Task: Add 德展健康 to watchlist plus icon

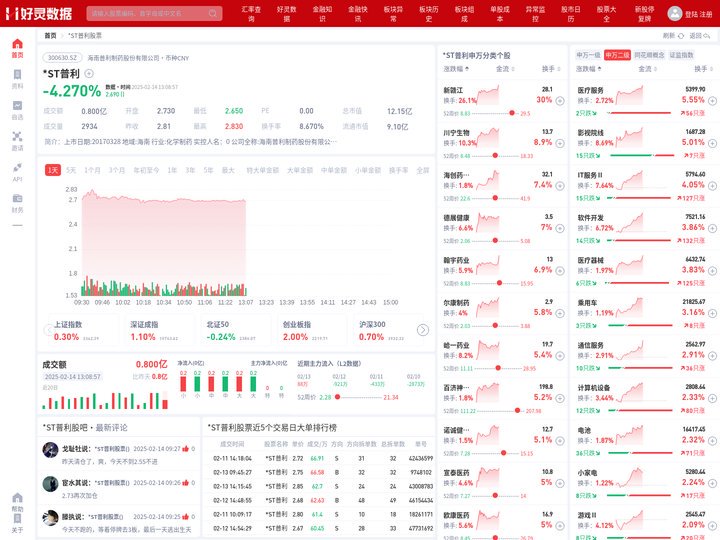Action: tap(560, 228)
